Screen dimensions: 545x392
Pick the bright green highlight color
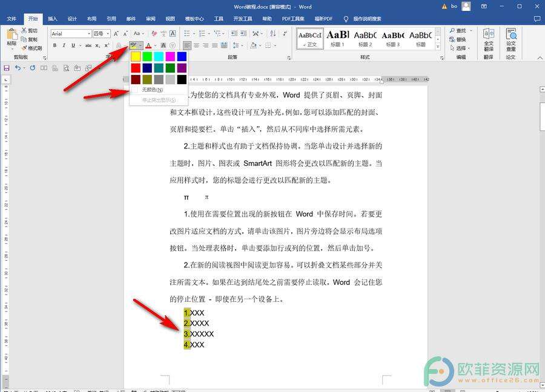point(147,56)
